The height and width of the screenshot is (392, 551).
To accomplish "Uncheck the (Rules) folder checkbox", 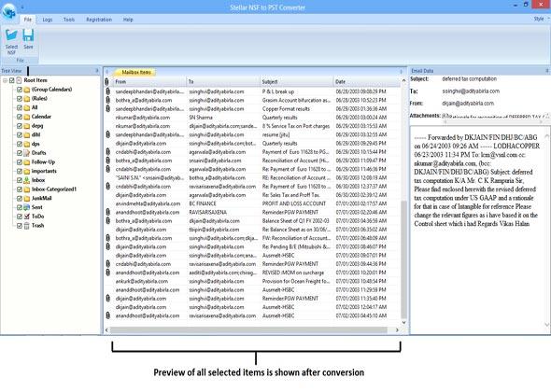I will point(20,98).
